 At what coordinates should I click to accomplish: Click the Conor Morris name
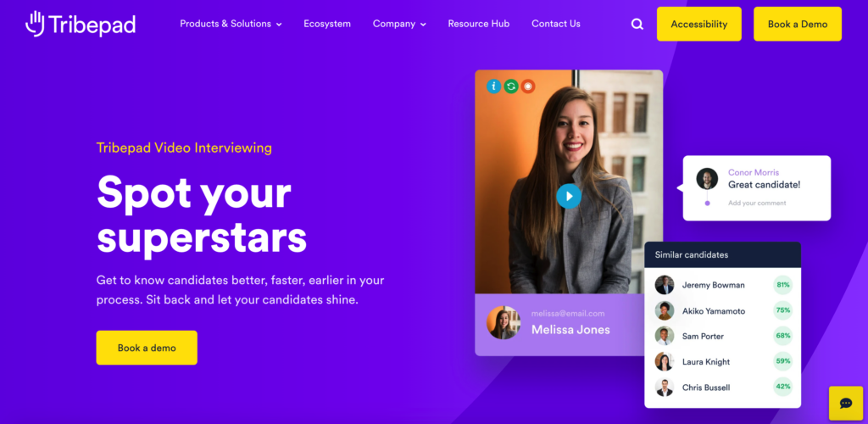coord(754,172)
